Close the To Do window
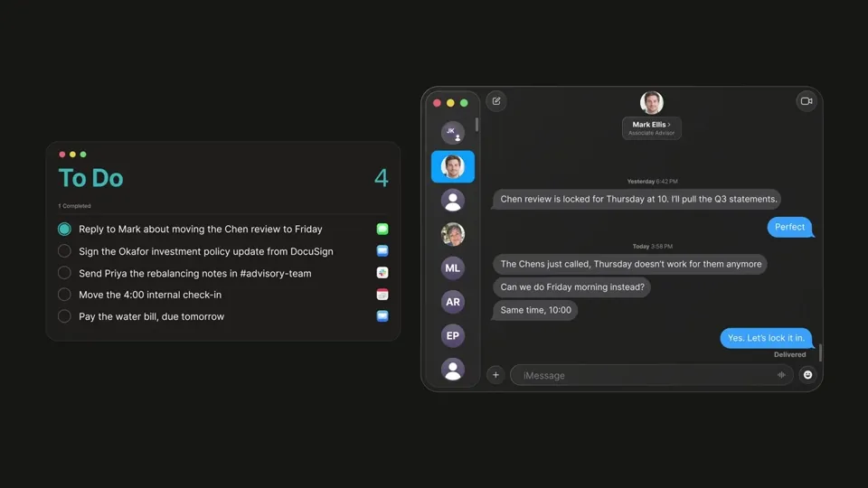Screen dimensions: 868x488 (x=62, y=155)
